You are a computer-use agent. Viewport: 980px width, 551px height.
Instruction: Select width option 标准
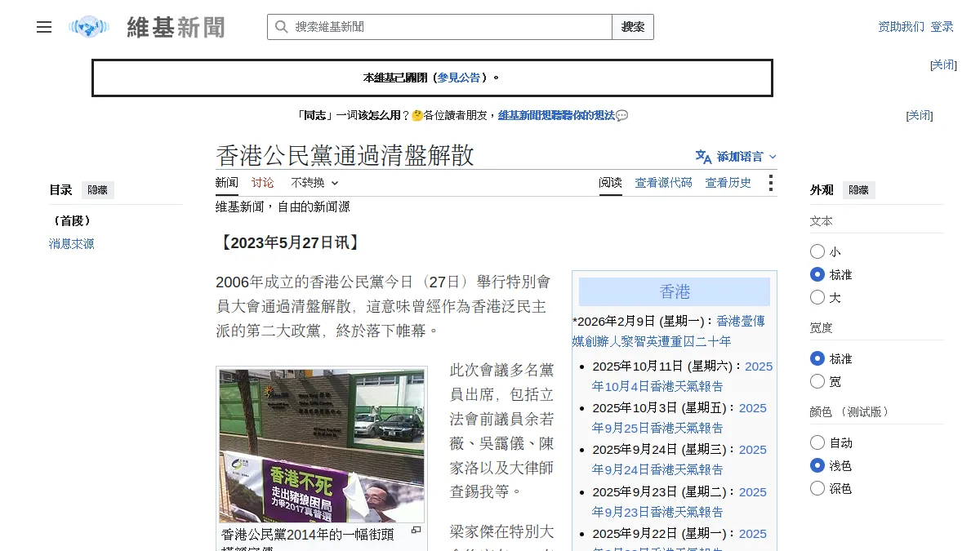817,358
